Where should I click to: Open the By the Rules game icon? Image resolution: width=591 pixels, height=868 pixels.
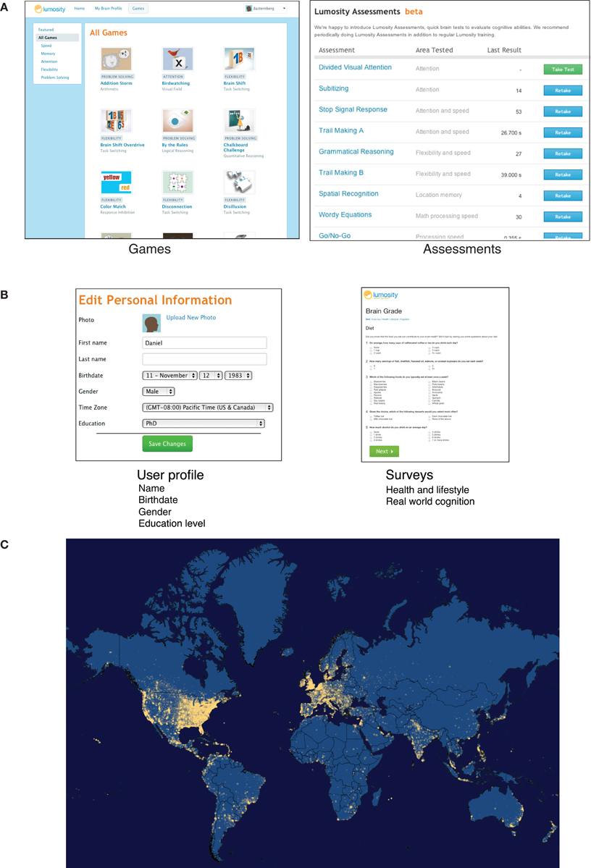[x=177, y=121]
